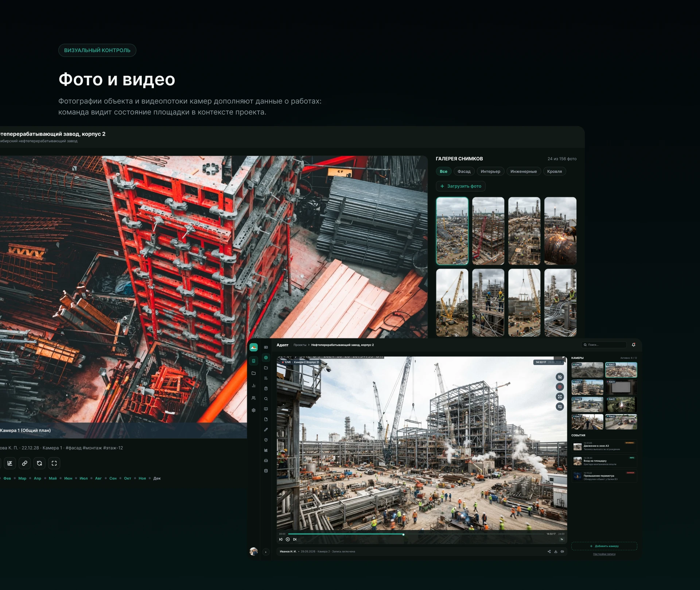
Task: Select the Фасад gallery filter
Action: coord(464,171)
